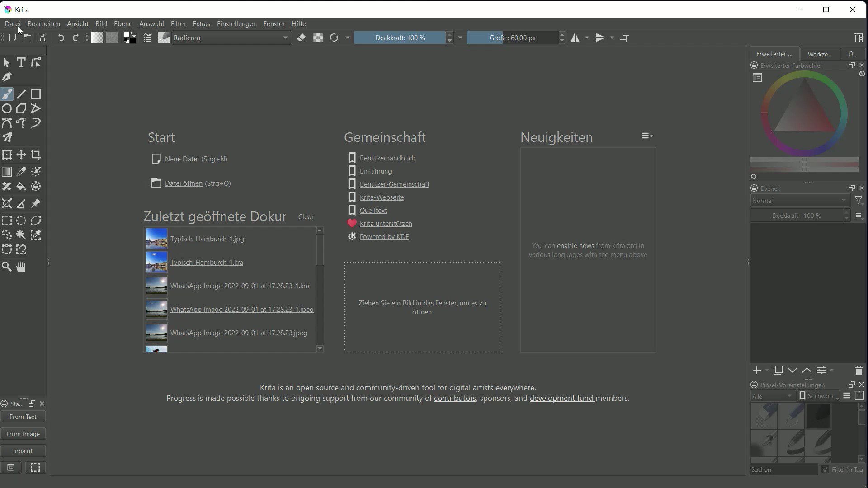Lock the Pinsel-Voreinstellungen docker
The image size is (868, 488).
point(754,385)
